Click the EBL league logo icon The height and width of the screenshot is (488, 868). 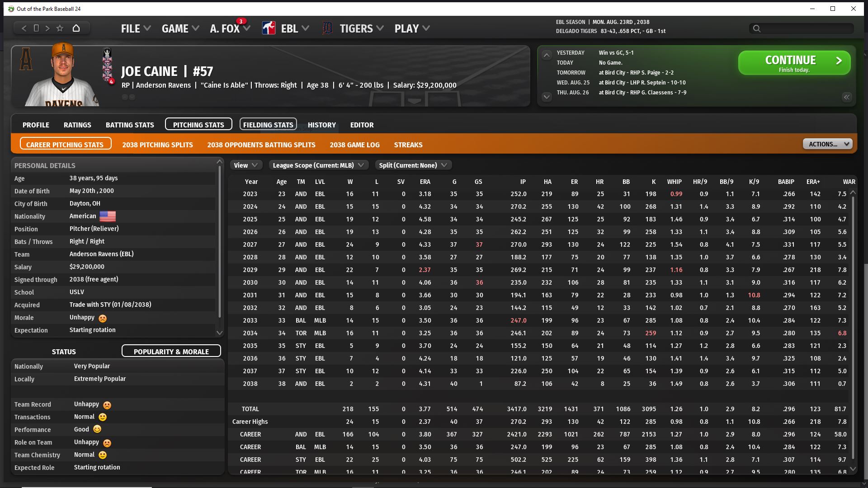click(269, 28)
